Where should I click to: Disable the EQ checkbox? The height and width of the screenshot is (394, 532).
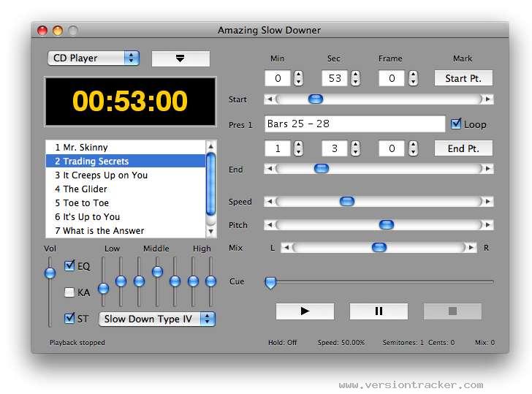point(70,266)
